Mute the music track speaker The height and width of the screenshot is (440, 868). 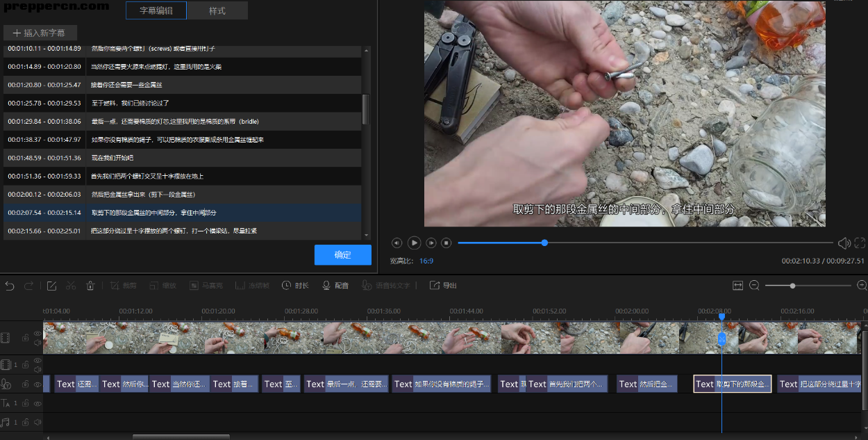click(37, 422)
